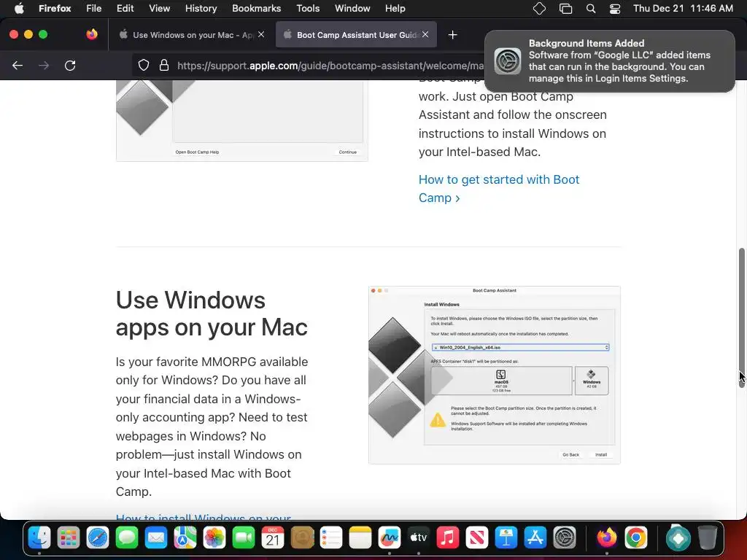
Task: Follow 'How to get started with Boot Camp' link
Action: pos(499,189)
